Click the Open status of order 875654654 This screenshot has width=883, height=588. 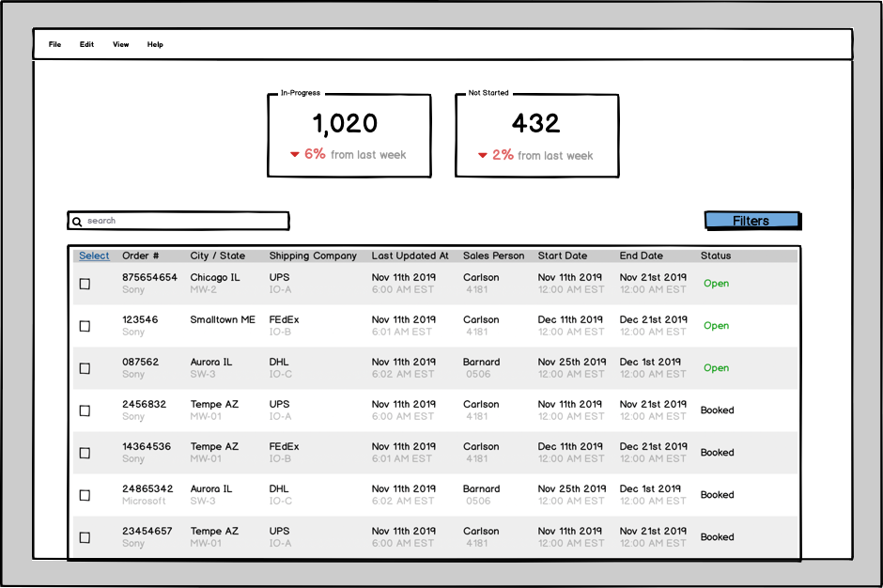click(x=716, y=284)
